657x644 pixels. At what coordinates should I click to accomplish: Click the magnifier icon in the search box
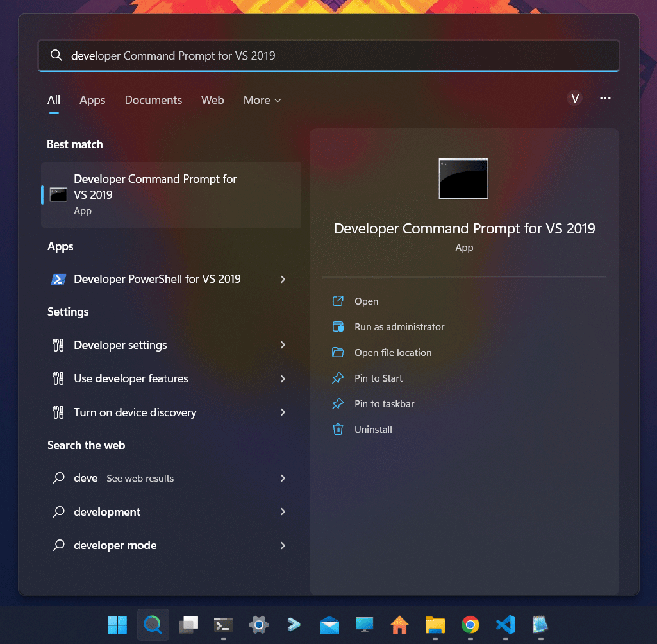pos(56,55)
